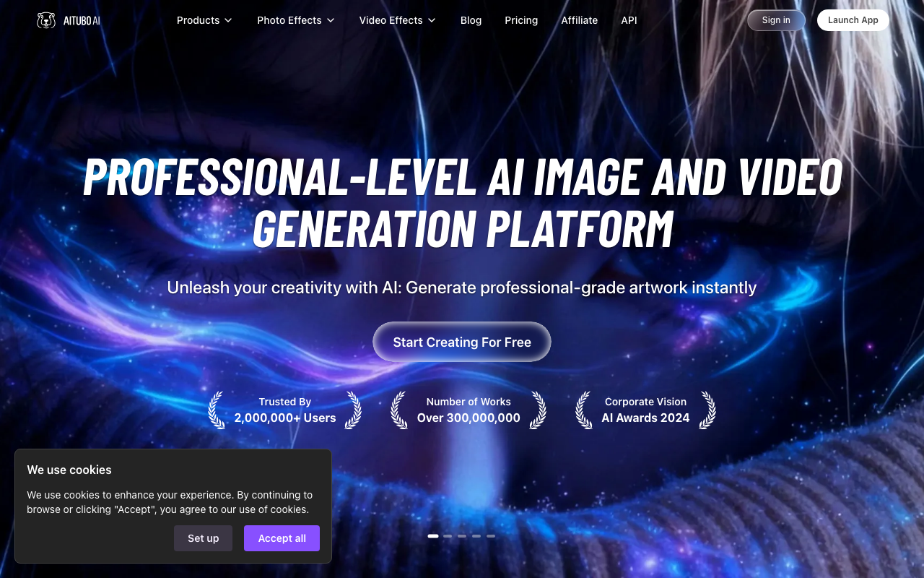
Task: Select the first carousel slide indicator
Action: click(x=433, y=536)
